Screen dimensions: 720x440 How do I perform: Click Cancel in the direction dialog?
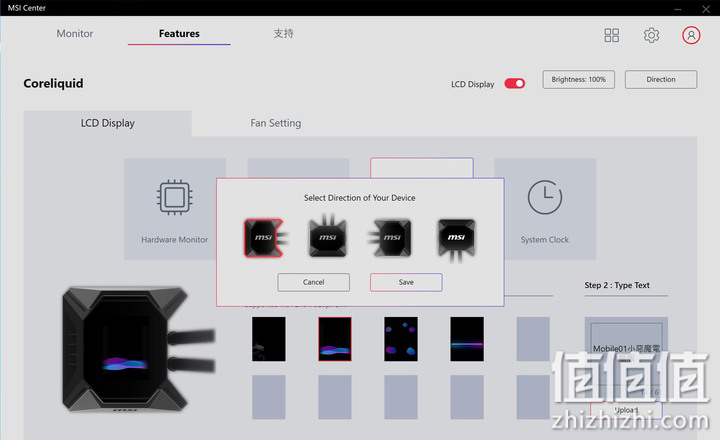pyautogui.click(x=314, y=282)
